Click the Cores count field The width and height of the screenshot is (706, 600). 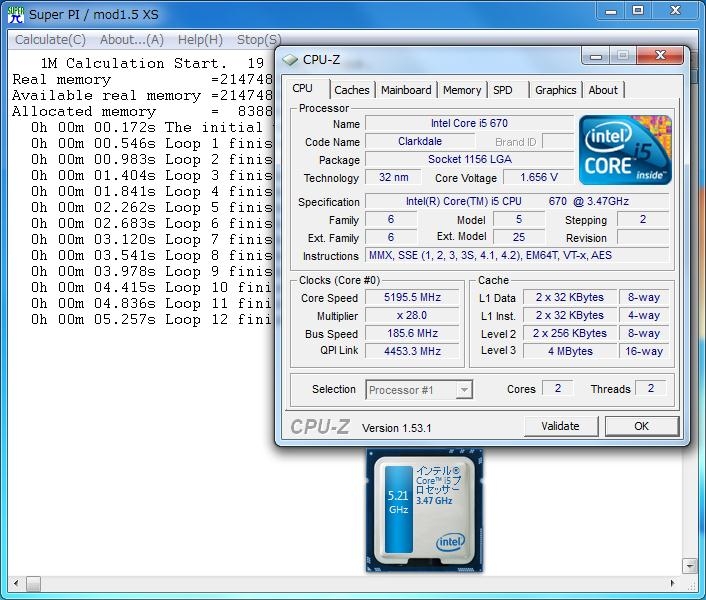[558, 388]
